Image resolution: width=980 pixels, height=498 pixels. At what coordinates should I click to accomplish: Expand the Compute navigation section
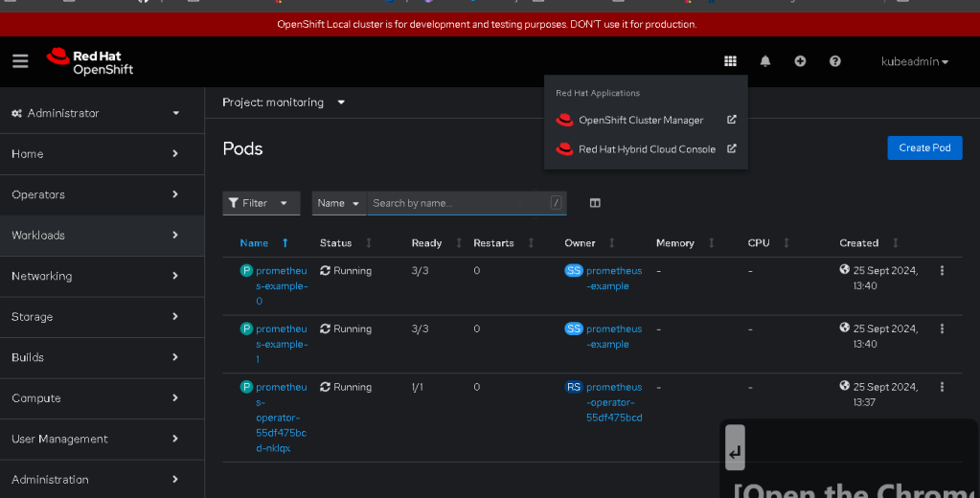coord(102,398)
